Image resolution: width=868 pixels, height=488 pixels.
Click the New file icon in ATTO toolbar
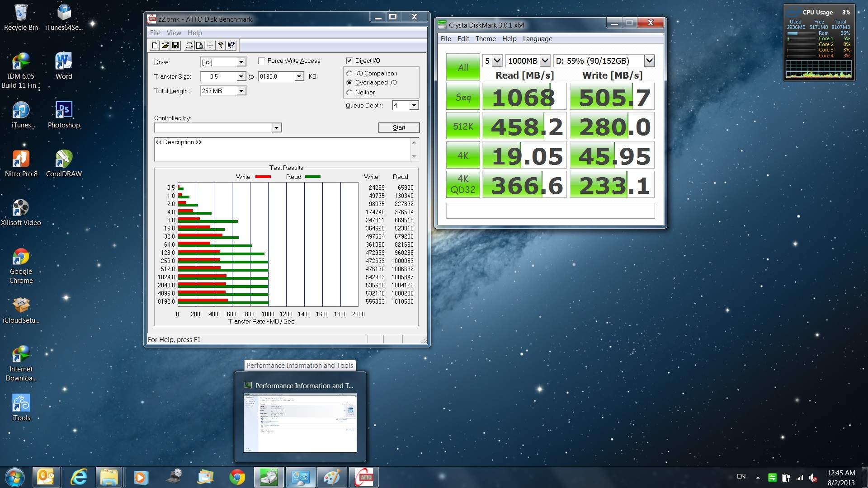(155, 45)
